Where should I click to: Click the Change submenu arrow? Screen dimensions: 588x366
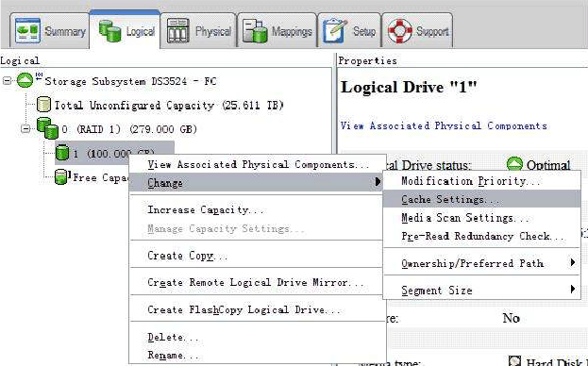[x=378, y=182]
